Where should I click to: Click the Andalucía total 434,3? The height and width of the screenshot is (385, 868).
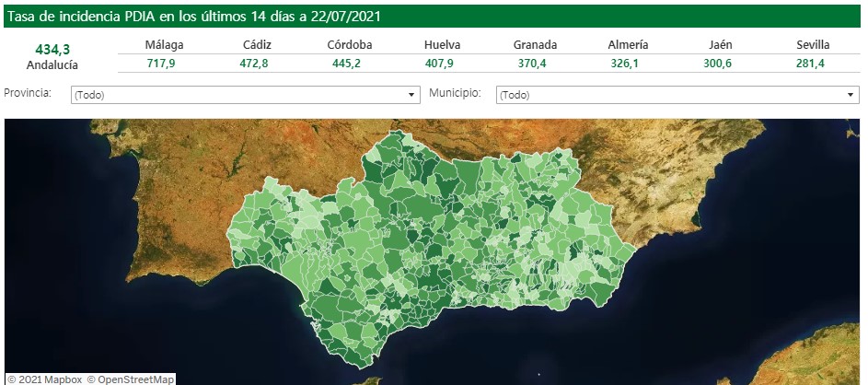[52, 50]
